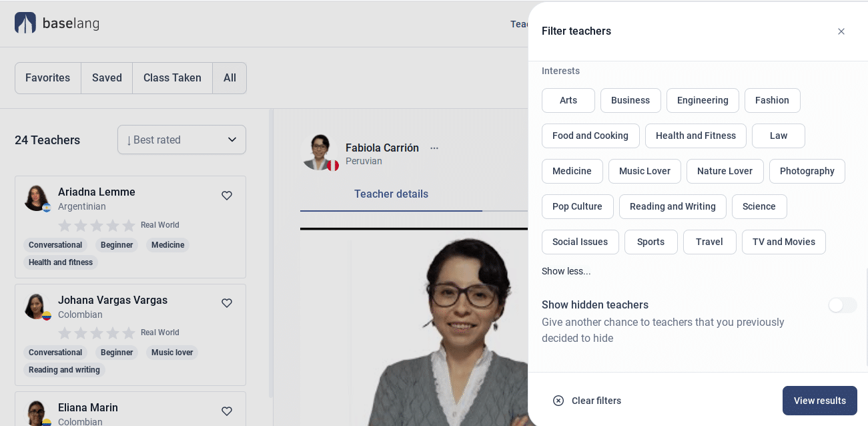This screenshot has width=868, height=426.
Task: Toggle the Photography interest filter
Action: point(807,171)
